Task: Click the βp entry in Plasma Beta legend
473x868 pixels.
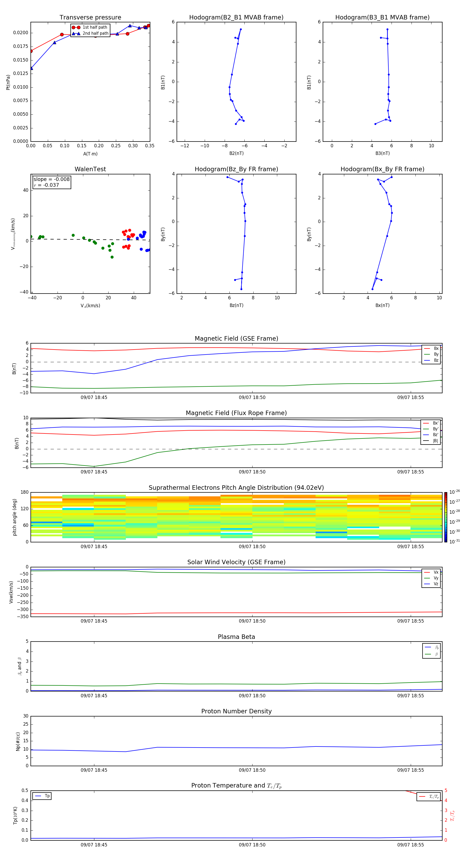Action: [431, 647]
